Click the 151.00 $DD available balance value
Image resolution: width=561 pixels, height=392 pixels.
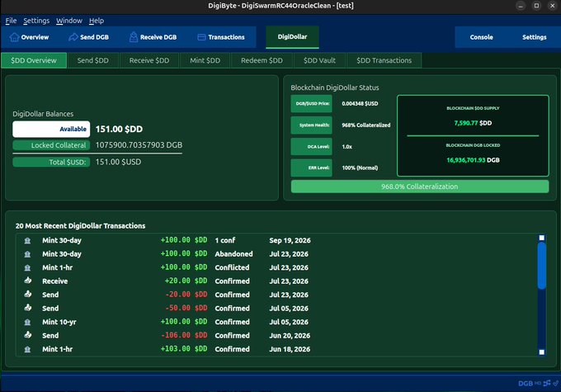[x=119, y=129]
